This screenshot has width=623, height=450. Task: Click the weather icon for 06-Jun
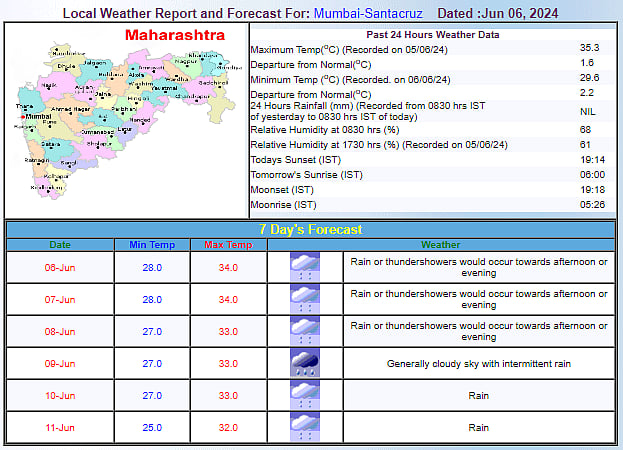click(x=304, y=267)
